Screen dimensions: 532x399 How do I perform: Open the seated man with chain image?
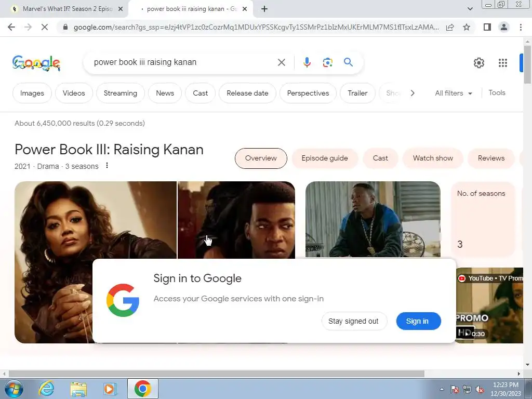[x=373, y=219]
